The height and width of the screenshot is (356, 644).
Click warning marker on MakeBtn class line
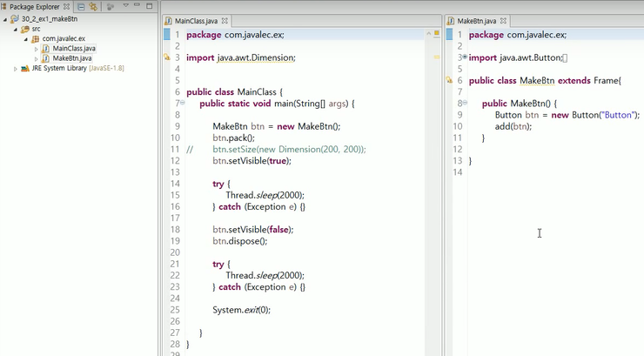(450, 81)
